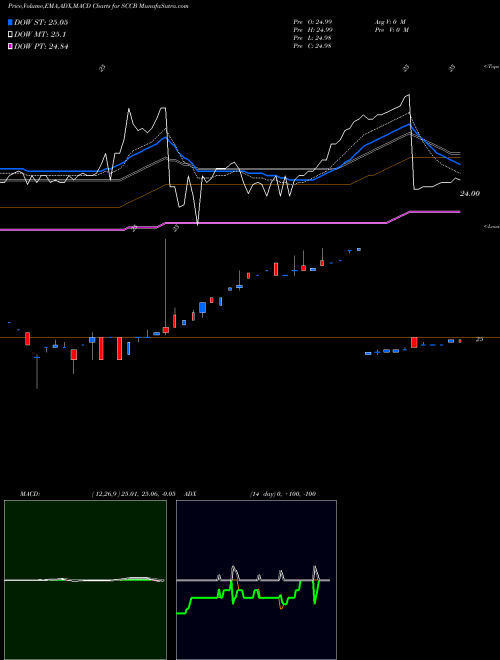The width and height of the screenshot is (500, 660).
Task: Click the ADX panel heading
Action: pos(190,494)
